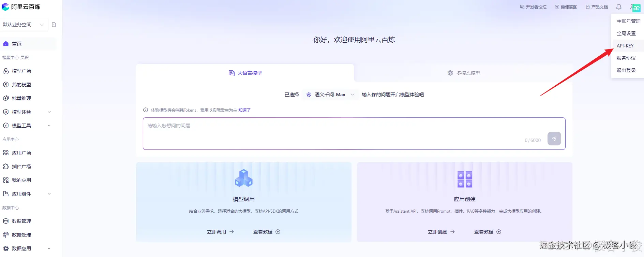Screen dimensions: 644x257
Task: Expand the 模型工具 submenu chevron
Action: [x=49, y=126]
